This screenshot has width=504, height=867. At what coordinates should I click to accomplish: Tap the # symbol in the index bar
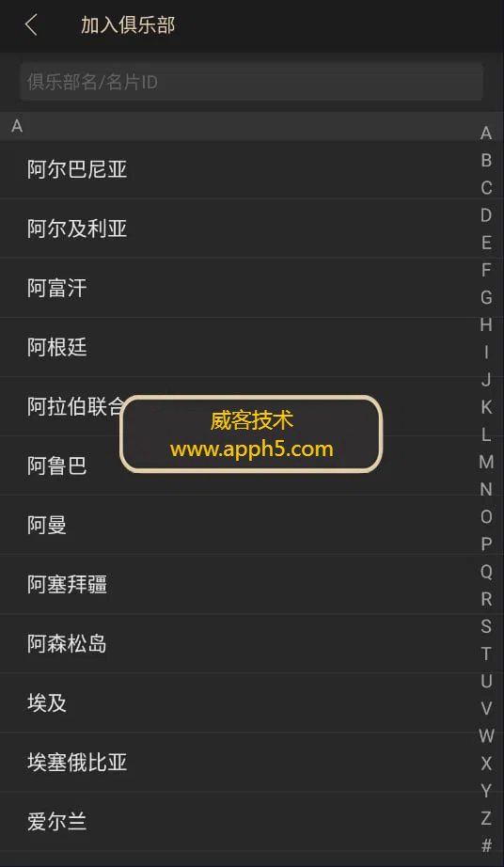(x=486, y=845)
